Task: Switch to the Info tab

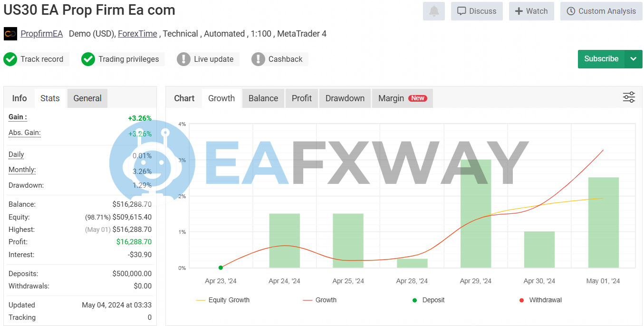Action: pos(19,98)
